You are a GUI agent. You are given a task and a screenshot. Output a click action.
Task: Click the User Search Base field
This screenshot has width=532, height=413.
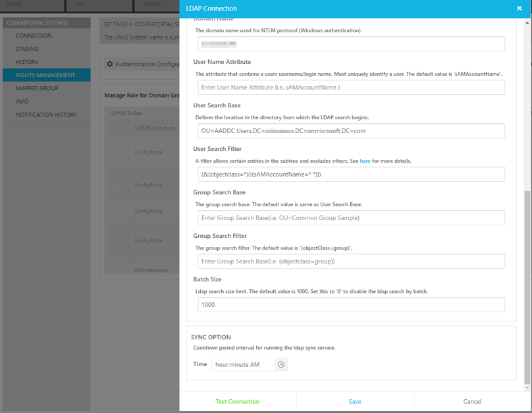tap(351, 130)
